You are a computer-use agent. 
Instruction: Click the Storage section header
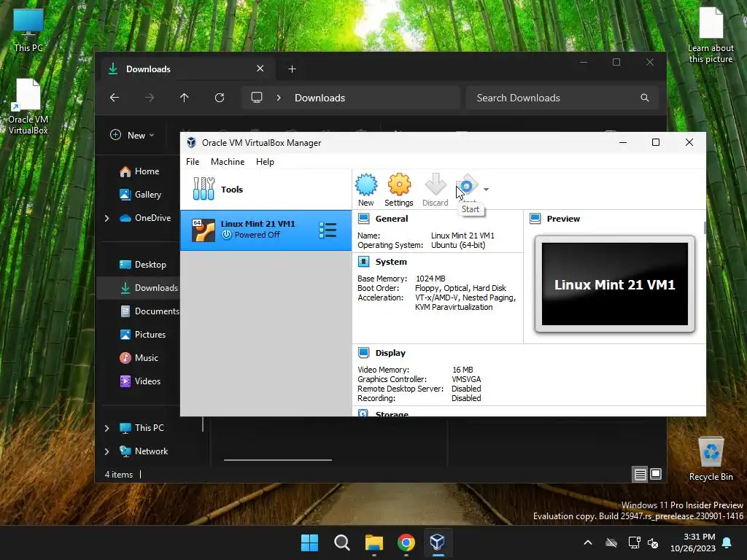392,414
